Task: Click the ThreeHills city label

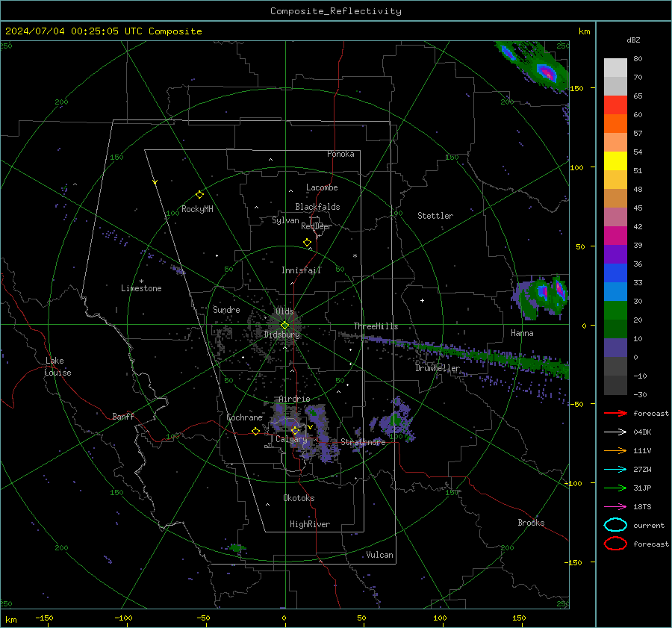Action: coord(376,326)
